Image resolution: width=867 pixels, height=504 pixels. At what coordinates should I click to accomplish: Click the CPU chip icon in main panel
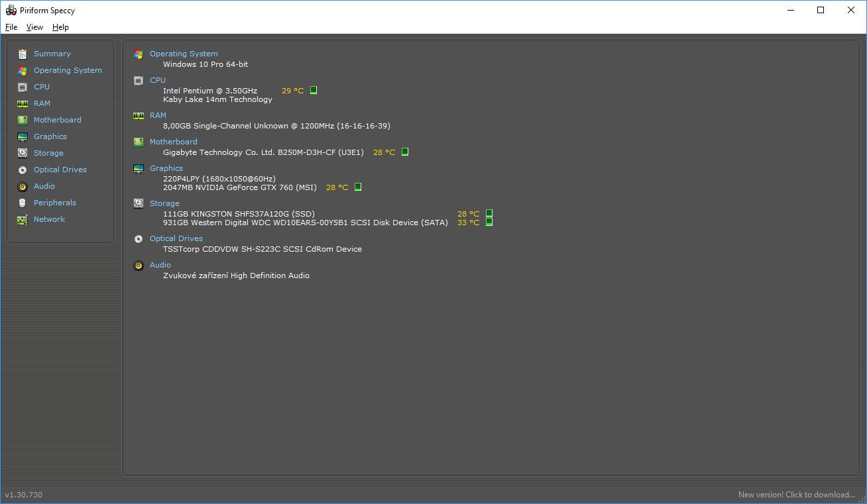[x=139, y=81]
